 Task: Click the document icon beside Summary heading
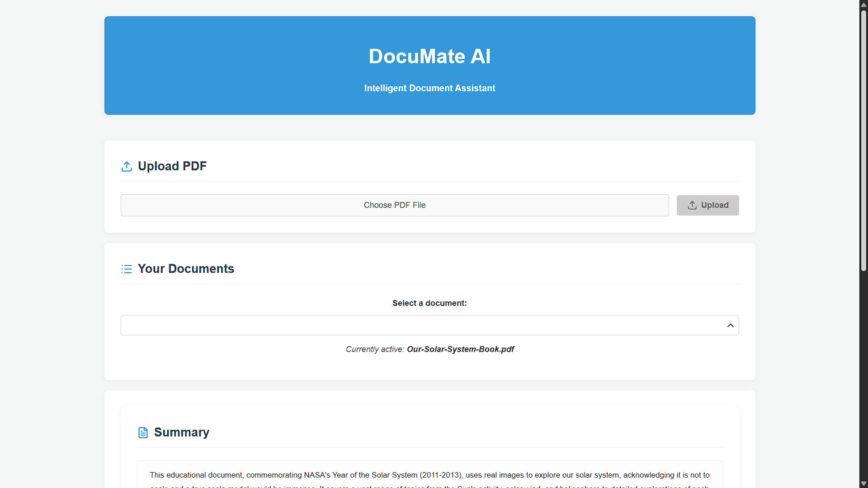click(143, 432)
